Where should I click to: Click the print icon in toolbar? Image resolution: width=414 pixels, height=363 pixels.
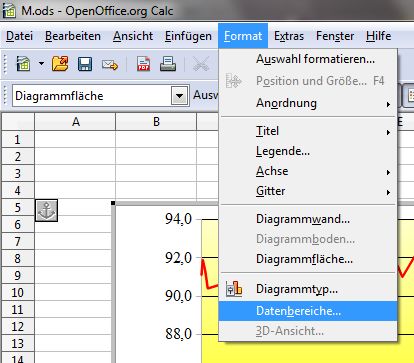[x=168, y=64]
